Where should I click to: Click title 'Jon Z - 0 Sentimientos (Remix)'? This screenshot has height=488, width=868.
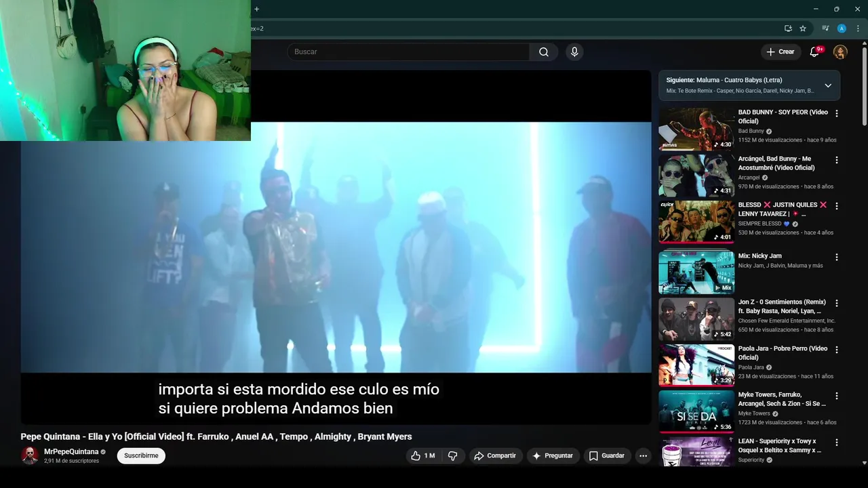[x=782, y=306]
